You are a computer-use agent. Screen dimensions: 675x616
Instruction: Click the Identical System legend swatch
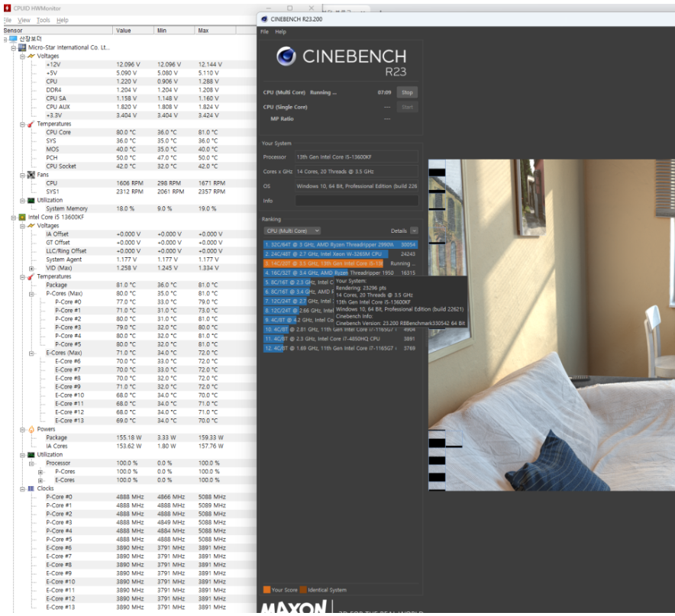tap(303, 590)
